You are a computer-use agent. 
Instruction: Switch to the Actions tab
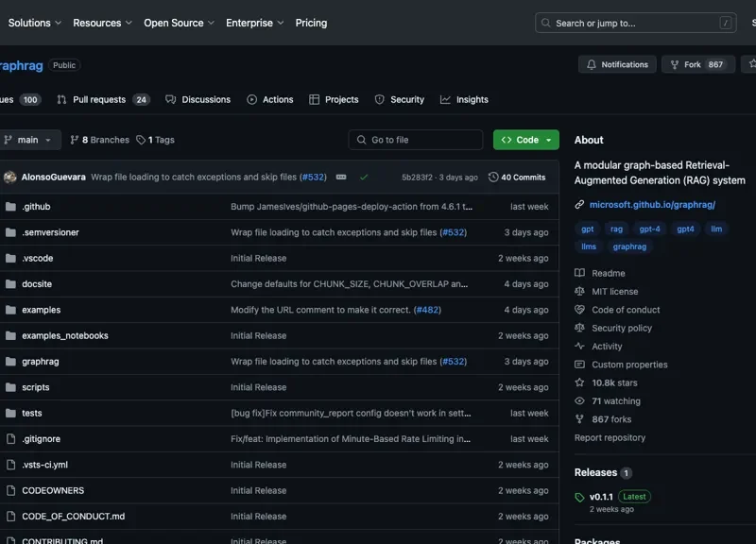click(270, 100)
